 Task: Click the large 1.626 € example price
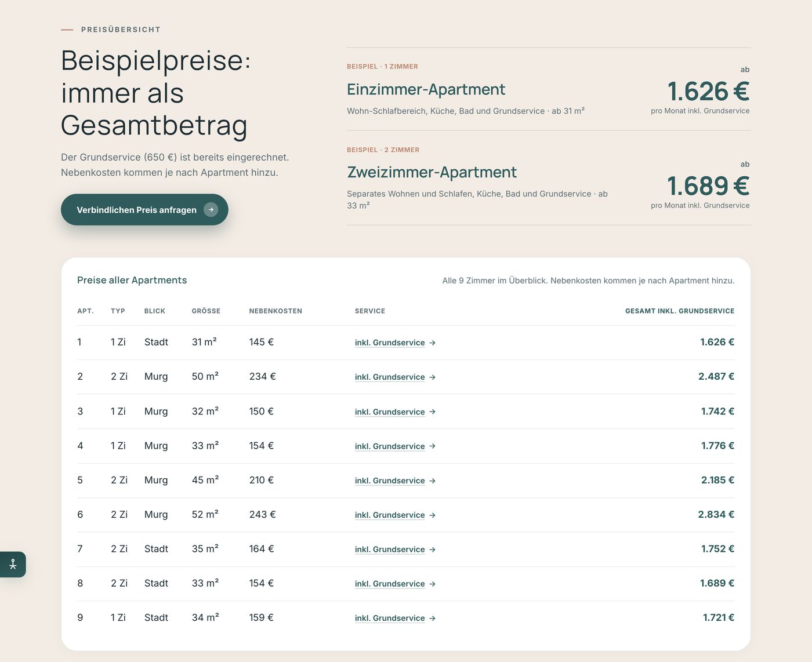[x=708, y=91]
